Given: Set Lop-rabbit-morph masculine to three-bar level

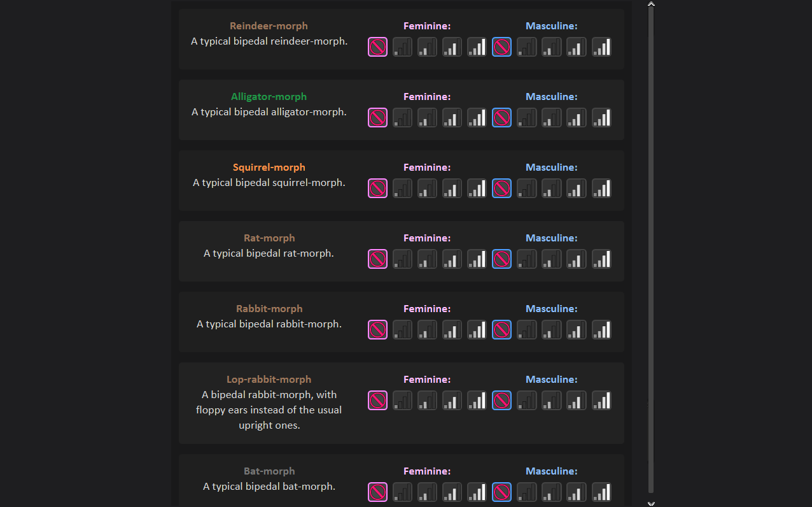Looking at the screenshot, I should [577, 401].
